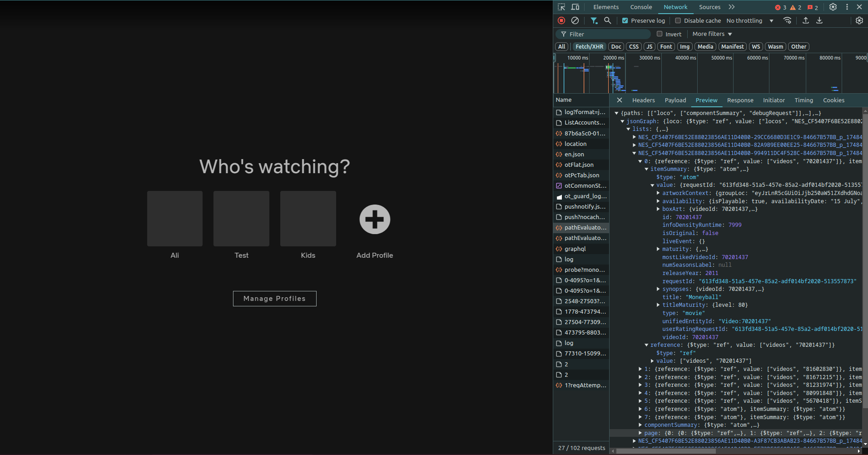Toggle the Doc type filter

pos(616,47)
